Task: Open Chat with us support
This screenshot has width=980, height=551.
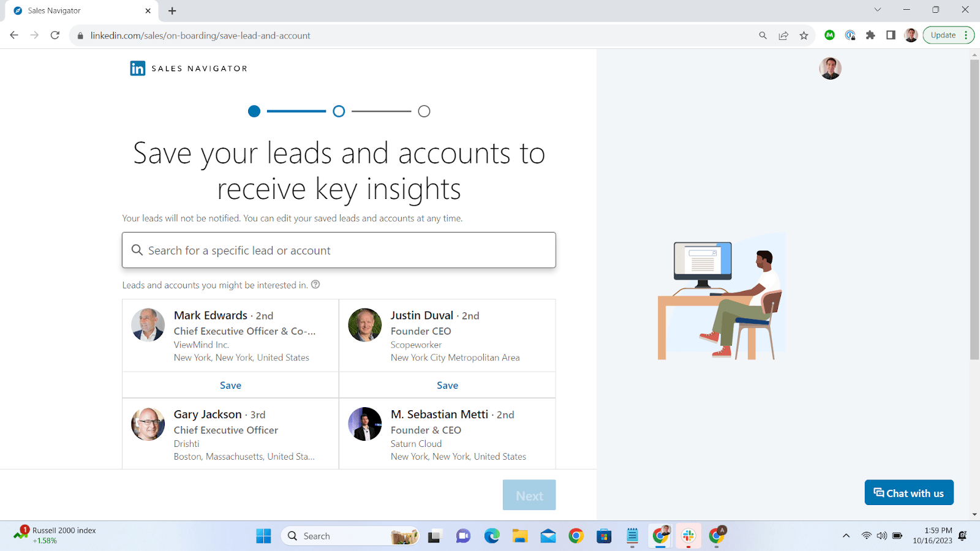Action: click(909, 493)
